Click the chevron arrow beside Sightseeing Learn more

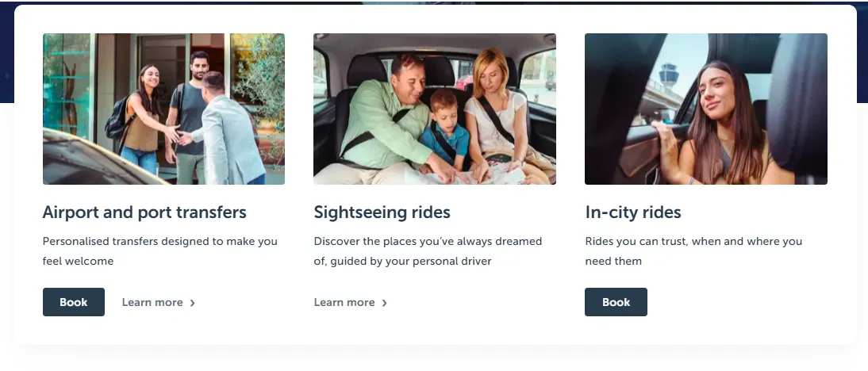click(x=385, y=303)
